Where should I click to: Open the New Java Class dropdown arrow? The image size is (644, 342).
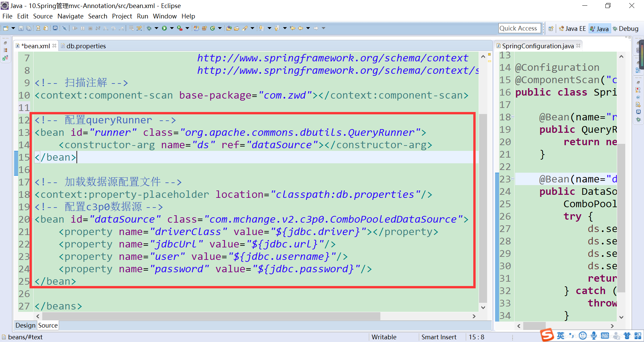pos(220,28)
